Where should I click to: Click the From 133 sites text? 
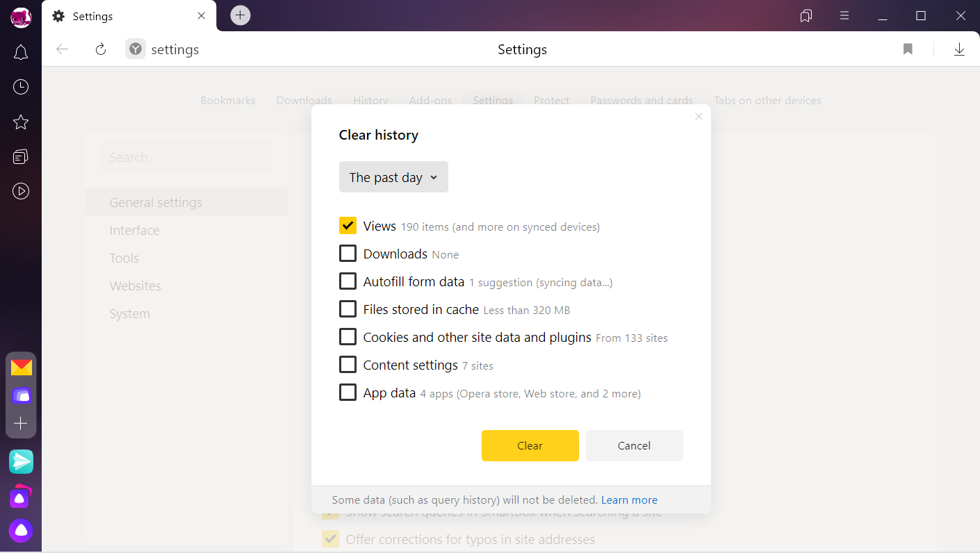point(631,338)
